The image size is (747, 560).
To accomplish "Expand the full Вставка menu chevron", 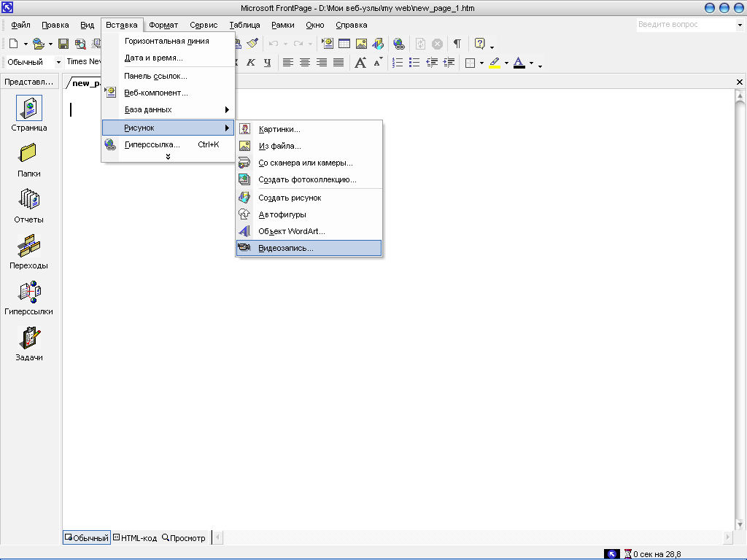I will coord(169,157).
